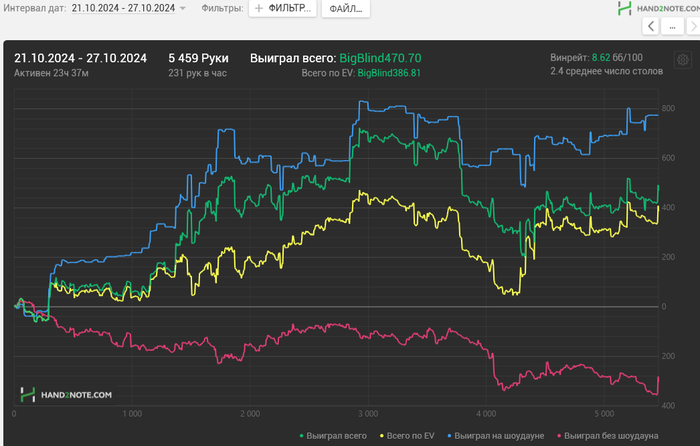
Task: Open the three-dots more options button
Action: [676, 26]
